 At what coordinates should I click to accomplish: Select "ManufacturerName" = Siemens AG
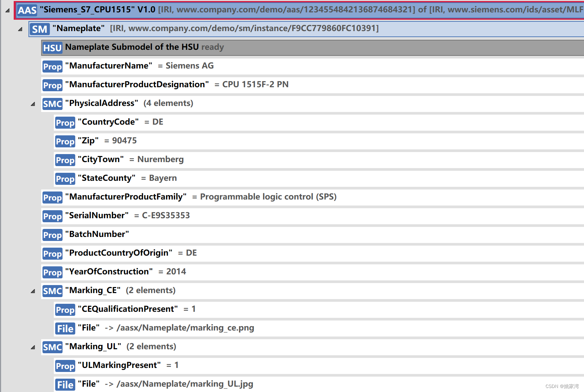tap(139, 66)
